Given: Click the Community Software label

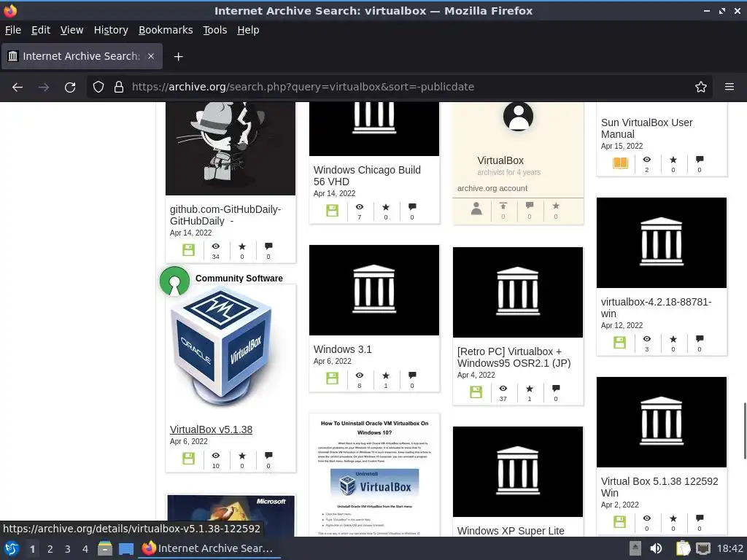Looking at the screenshot, I should click(x=239, y=278).
